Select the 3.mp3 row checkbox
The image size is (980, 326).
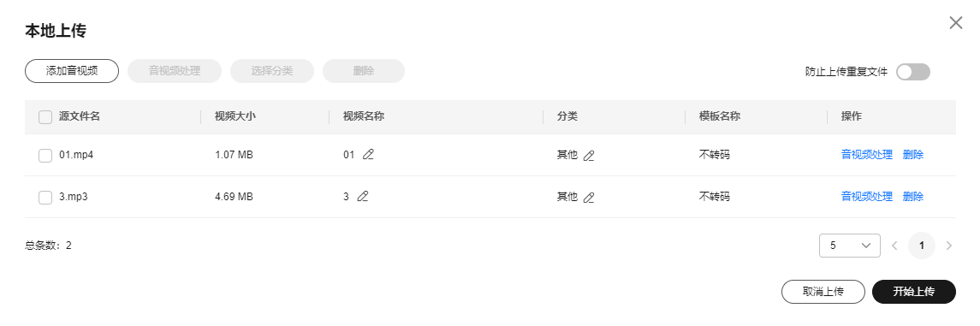pyautogui.click(x=45, y=197)
